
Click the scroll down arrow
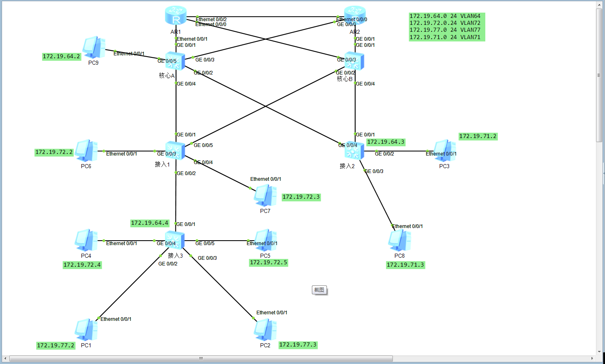[599, 352]
